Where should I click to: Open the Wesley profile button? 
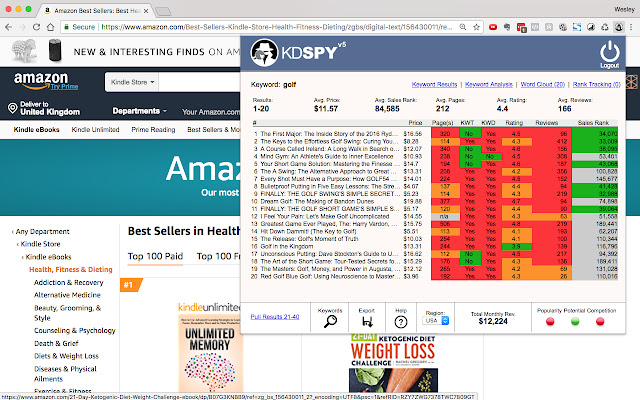(624, 9)
